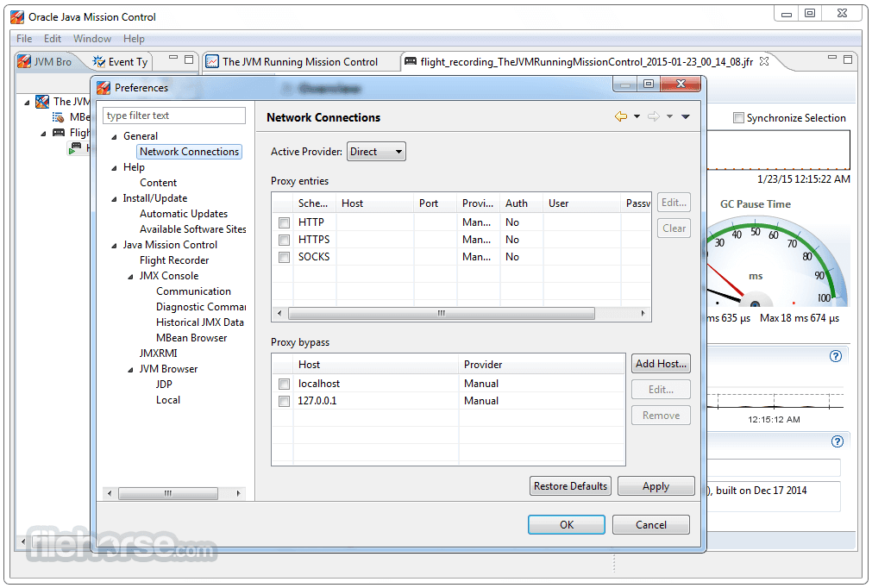Select the Communication preferences item
The height and width of the screenshot is (588, 872).
(193, 291)
